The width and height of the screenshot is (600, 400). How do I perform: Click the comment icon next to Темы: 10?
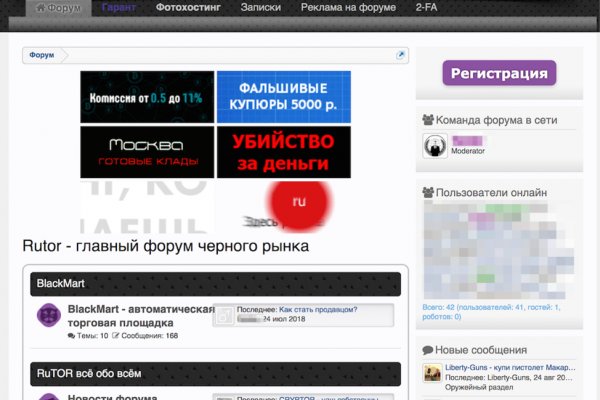coord(72,336)
